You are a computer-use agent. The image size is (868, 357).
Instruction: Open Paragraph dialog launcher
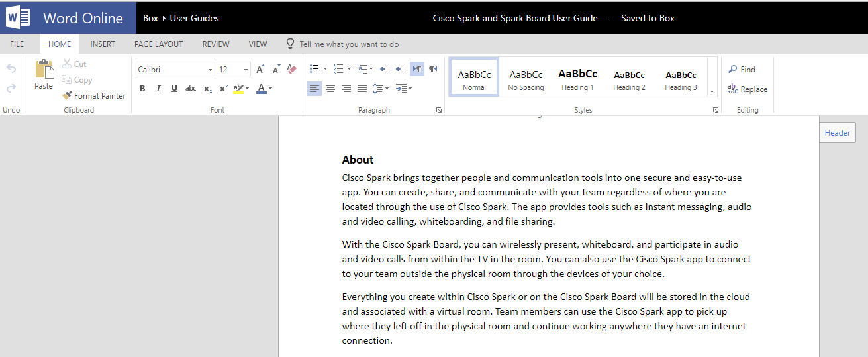[x=439, y=111]
